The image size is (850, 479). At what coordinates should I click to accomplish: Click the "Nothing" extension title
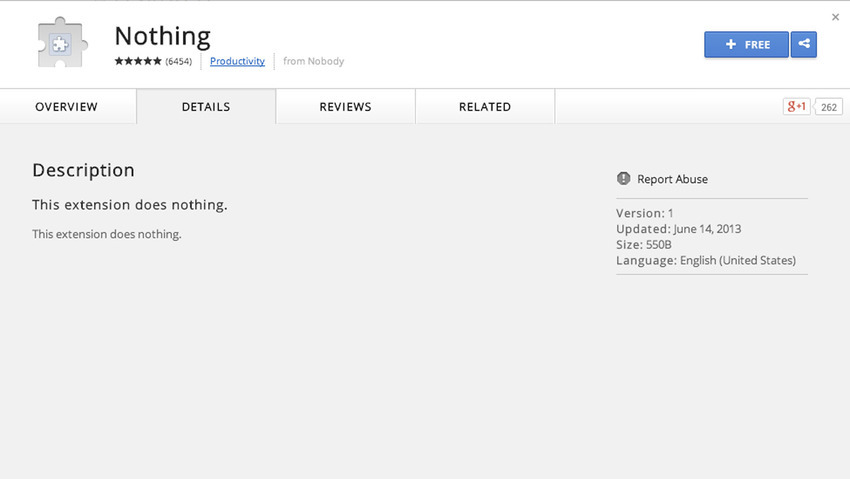(x=162, y=36)
